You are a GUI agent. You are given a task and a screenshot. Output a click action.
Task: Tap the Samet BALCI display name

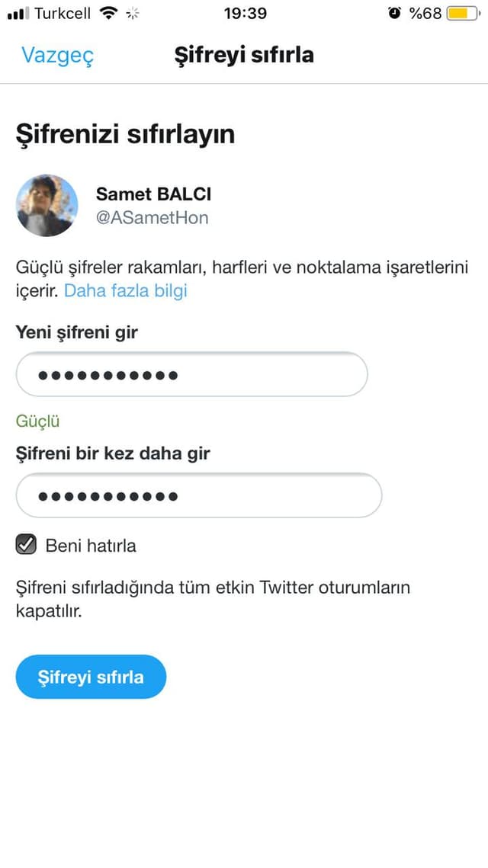[x=153, y=194]
